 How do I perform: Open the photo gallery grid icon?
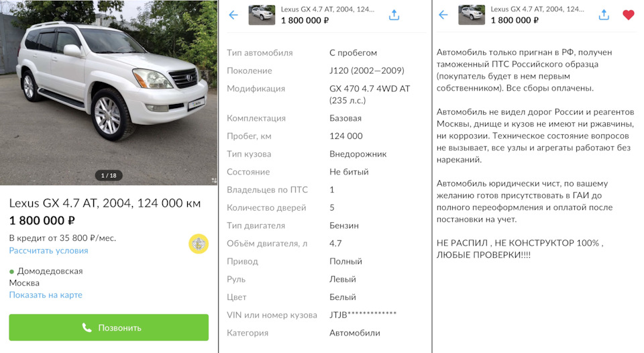pos(214,181)
